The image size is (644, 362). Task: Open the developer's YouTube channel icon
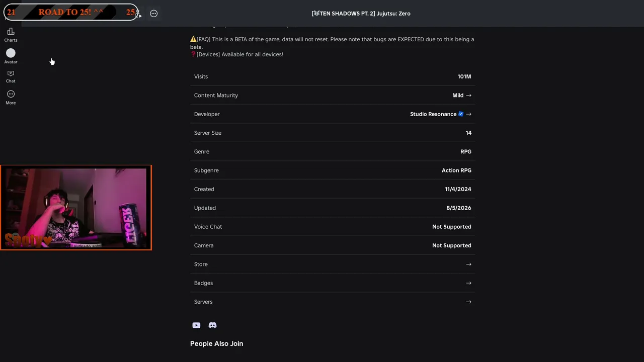click(196, 325)
